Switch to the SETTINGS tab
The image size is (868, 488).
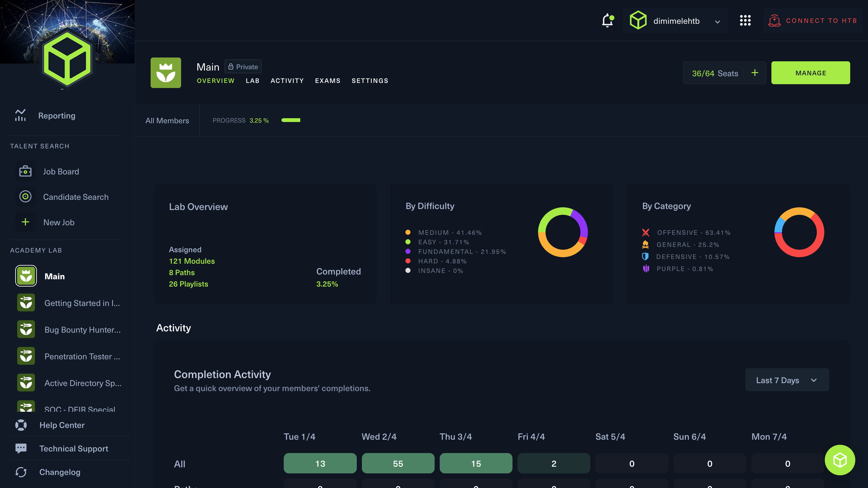370,81
